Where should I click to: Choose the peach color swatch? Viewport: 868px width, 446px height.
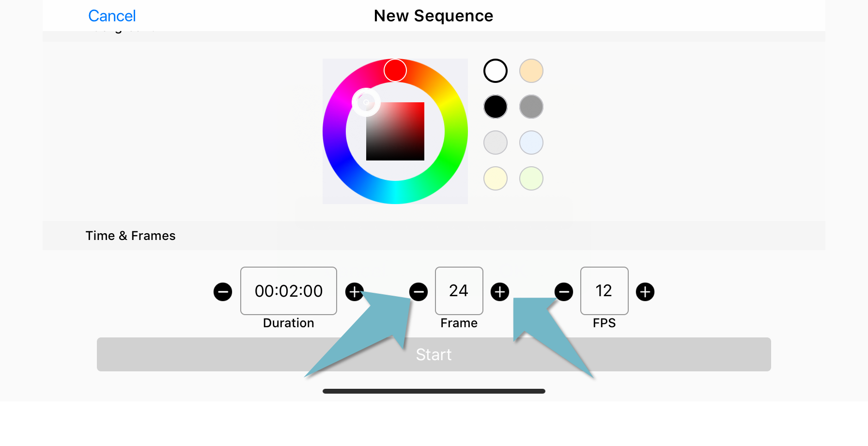(531, 71)
